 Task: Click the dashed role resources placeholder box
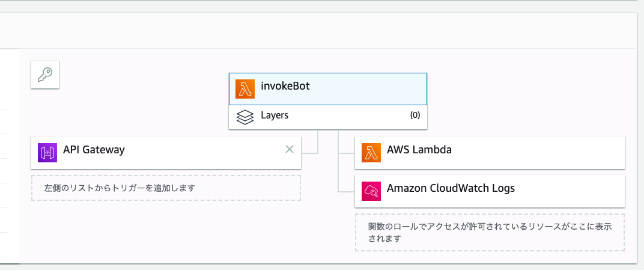tap(490, 232)
